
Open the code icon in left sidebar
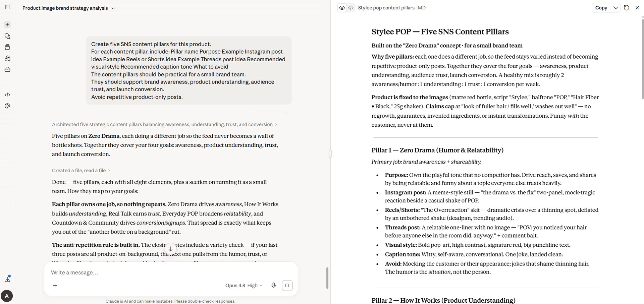(7, 95)
